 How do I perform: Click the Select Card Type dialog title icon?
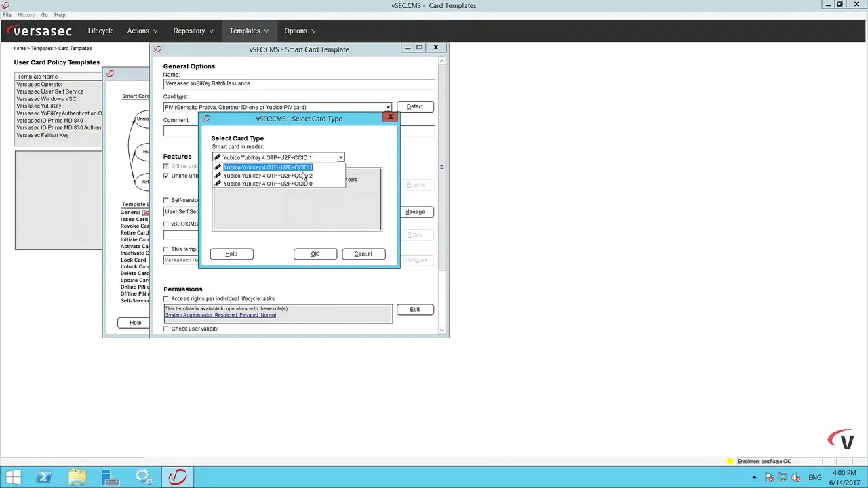pos(206,119)
